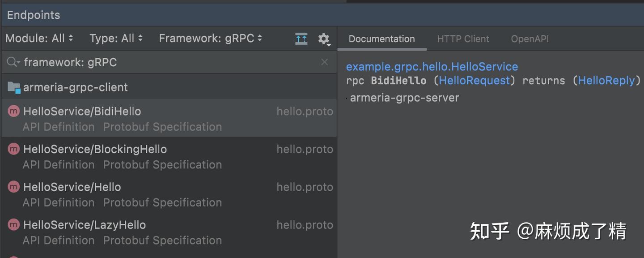Click the Endpoints tool window title
This screenshot has width=644, height=258.
[34, 15]
